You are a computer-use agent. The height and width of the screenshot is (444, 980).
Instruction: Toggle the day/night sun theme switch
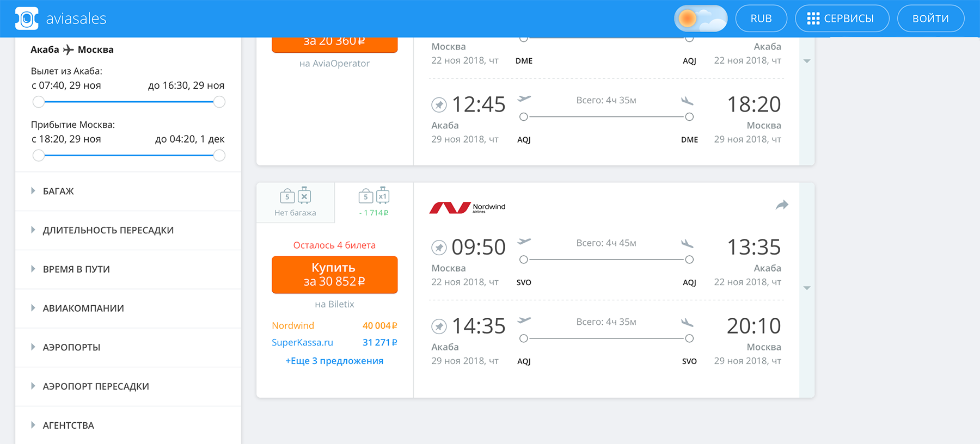pos(700,18)
